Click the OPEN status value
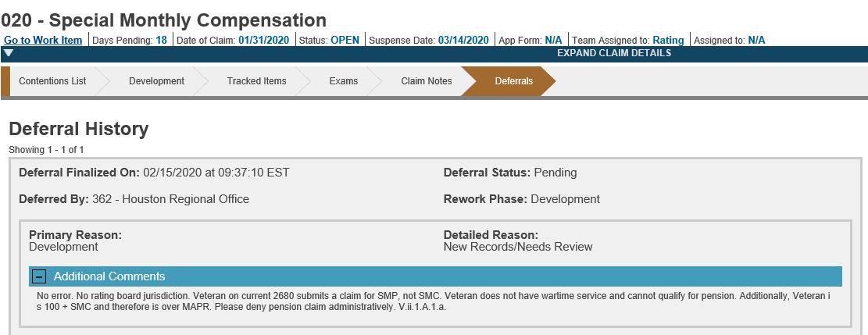 click(x=345, y=40)
